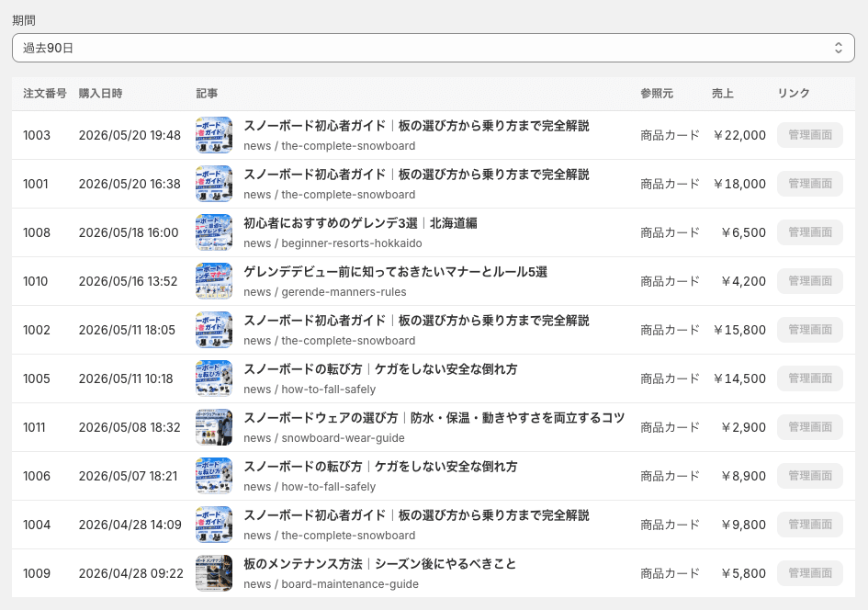The image size is (868, 610).
Task: Open article thumbnail in order 1001 row
Action: click(x=214, y=184)
